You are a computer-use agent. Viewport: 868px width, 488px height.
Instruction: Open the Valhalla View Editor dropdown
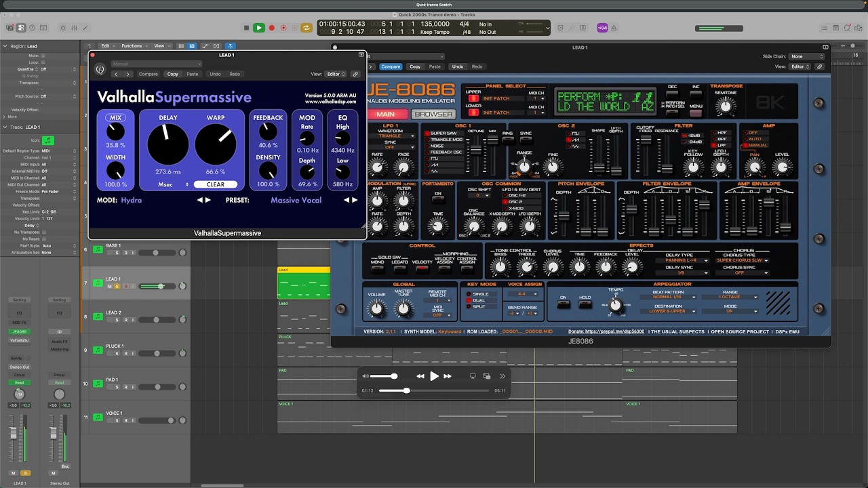[x=336, y=74]
